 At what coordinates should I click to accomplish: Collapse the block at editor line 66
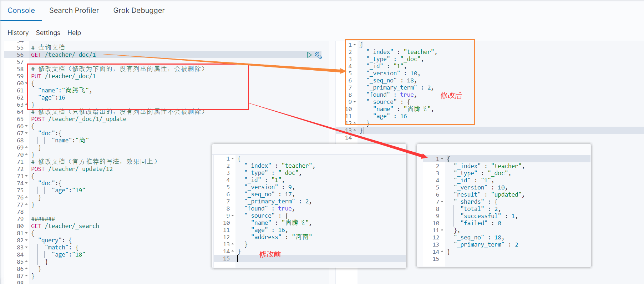tap(26, 126)
